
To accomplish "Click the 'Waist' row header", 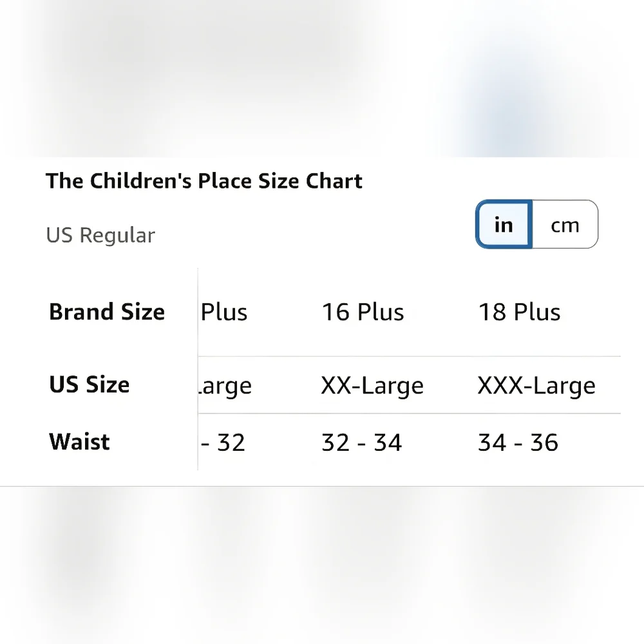I will (x=79, y=442).
